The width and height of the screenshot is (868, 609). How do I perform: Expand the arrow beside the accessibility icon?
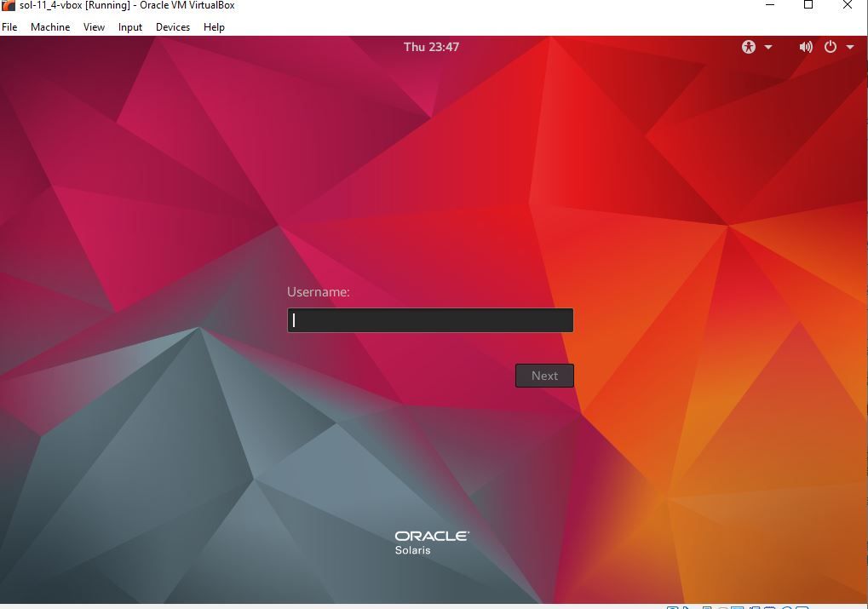(768, 47)
